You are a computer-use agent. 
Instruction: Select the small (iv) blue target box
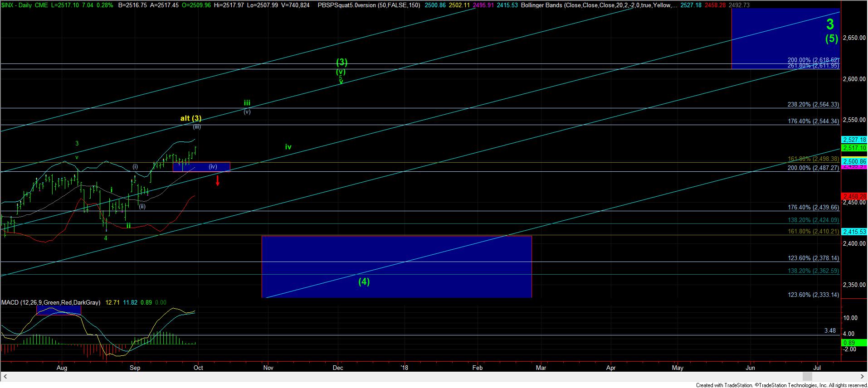tap(201, 167)
